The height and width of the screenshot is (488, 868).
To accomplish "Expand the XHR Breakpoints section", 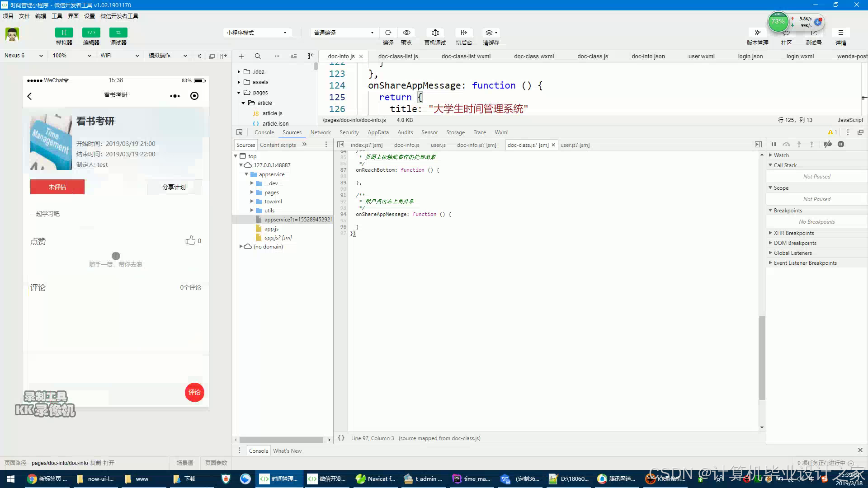I will [x=793, y=233].
